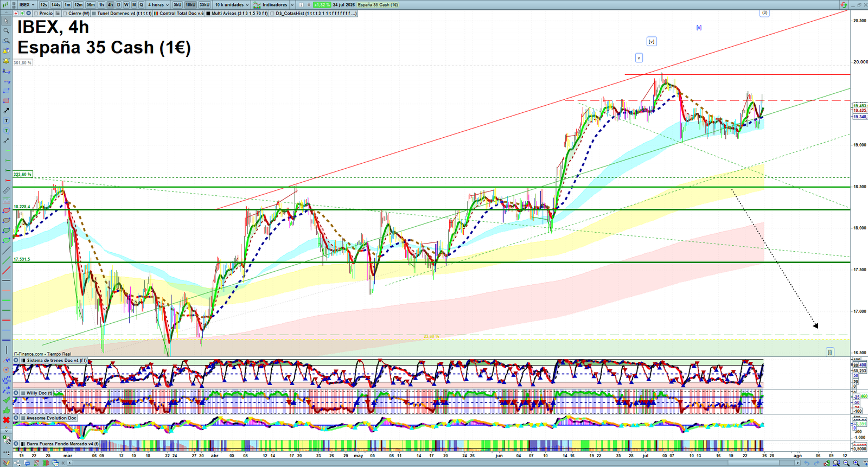Toggle the Awesome Evolution Doc color box

[23, 418]
